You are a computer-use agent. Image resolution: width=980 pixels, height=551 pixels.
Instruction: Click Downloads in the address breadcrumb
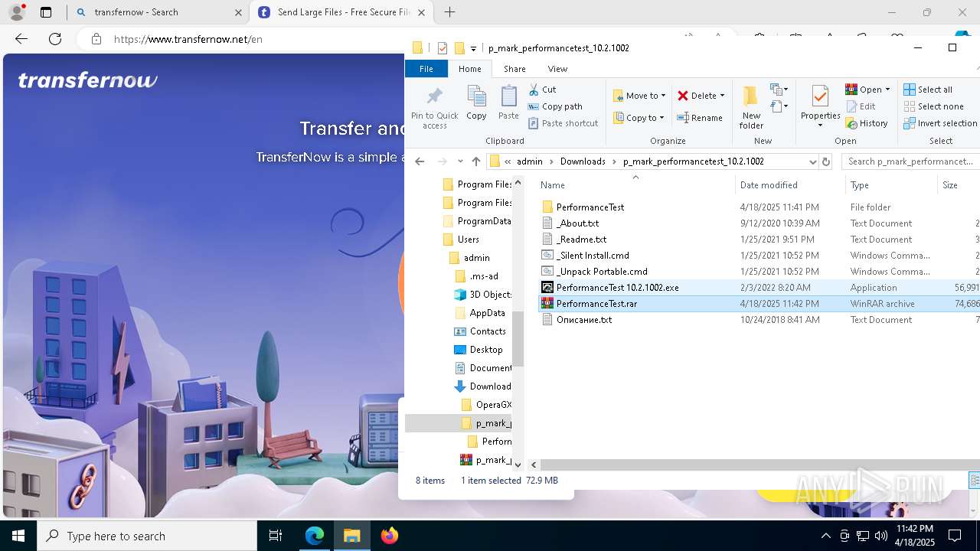click(x=583, y=161)
